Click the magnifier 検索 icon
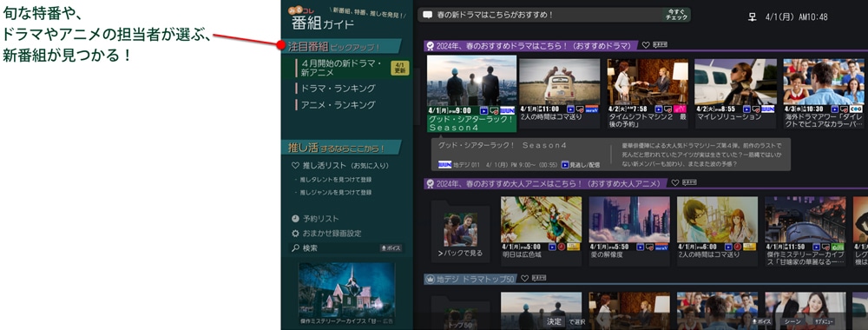The image size is (868, 330). click(x=296, y=248)
